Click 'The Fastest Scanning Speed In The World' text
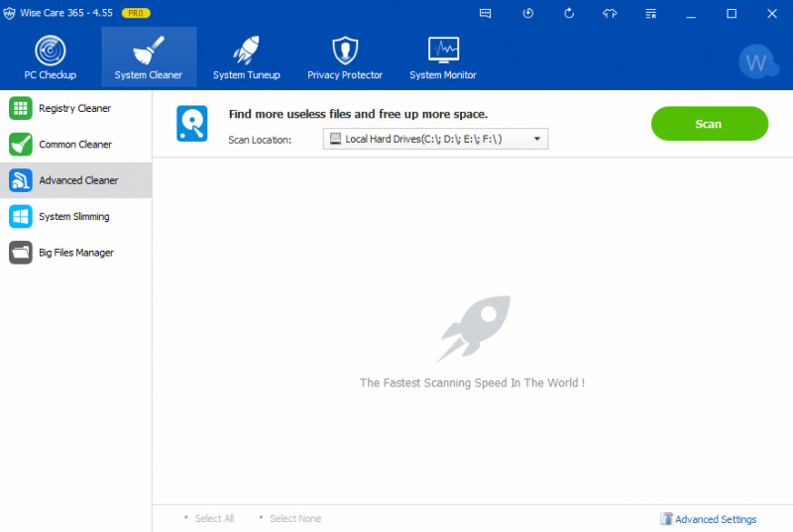Viewport: 793px width, 532px height. point(472,383)
